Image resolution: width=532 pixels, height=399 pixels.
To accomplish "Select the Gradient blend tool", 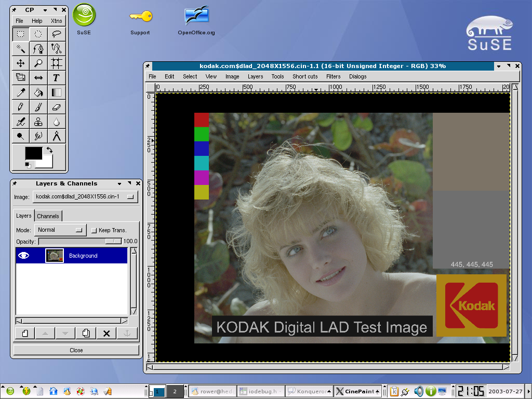I will 57,92.
